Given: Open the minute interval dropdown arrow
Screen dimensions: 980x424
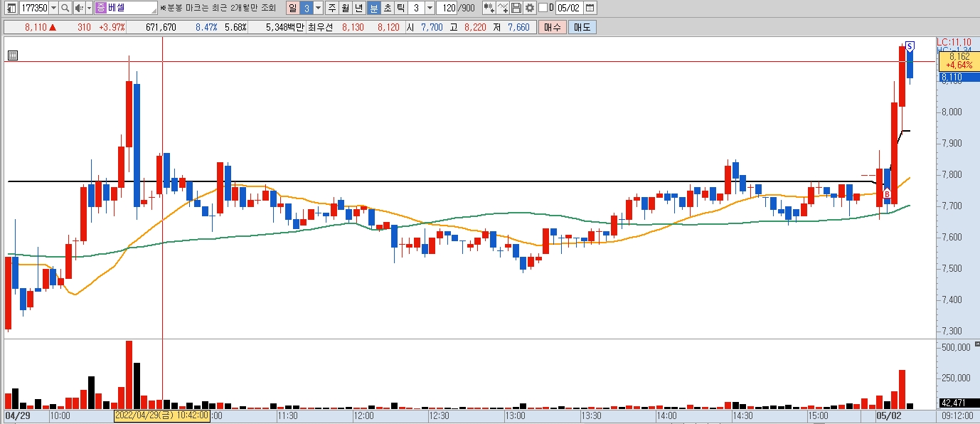Looking at the screenshot, I should (430, 9).
